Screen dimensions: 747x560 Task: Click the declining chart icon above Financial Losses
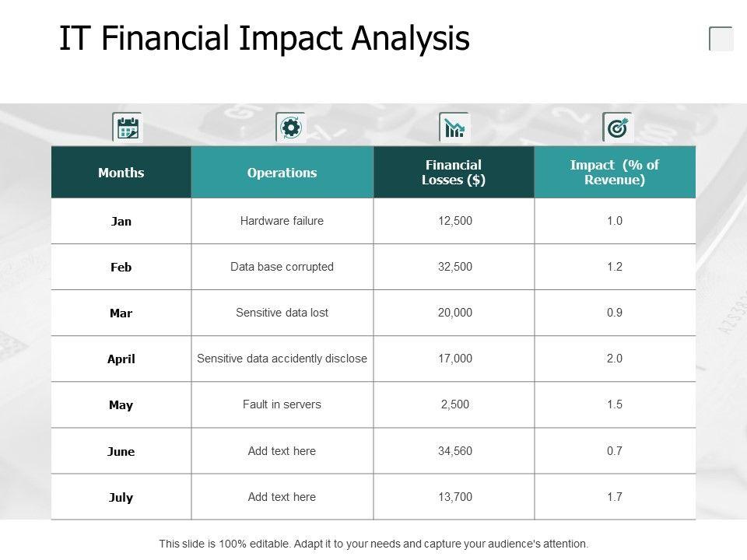(454, 127)
